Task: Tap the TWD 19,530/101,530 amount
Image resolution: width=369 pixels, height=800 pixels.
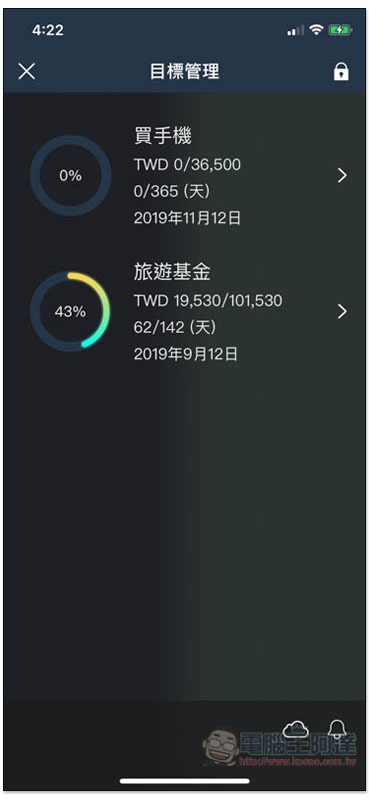Action: tap(208, 300)
